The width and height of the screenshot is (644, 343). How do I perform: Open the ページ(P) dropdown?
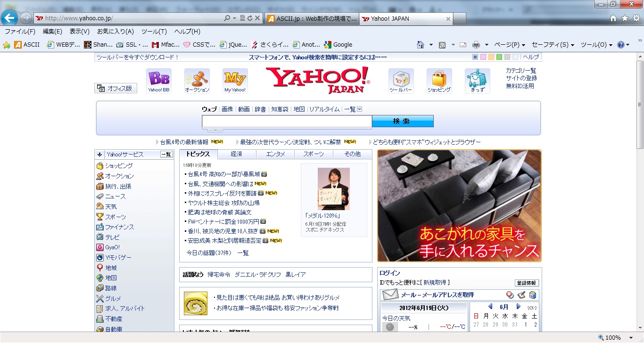coord(510,45)
